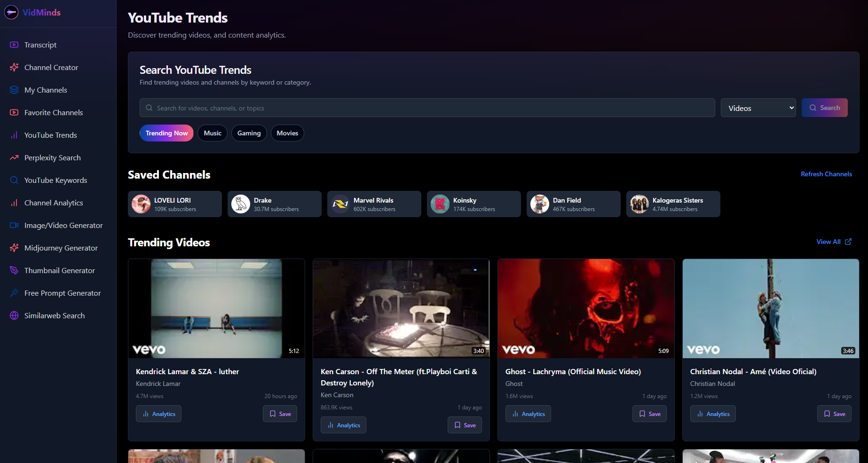The height and width of the screenshot is (463, 868).
Task: Click the Perplexity Search trending arrow icon
Action: click(14, 157)
